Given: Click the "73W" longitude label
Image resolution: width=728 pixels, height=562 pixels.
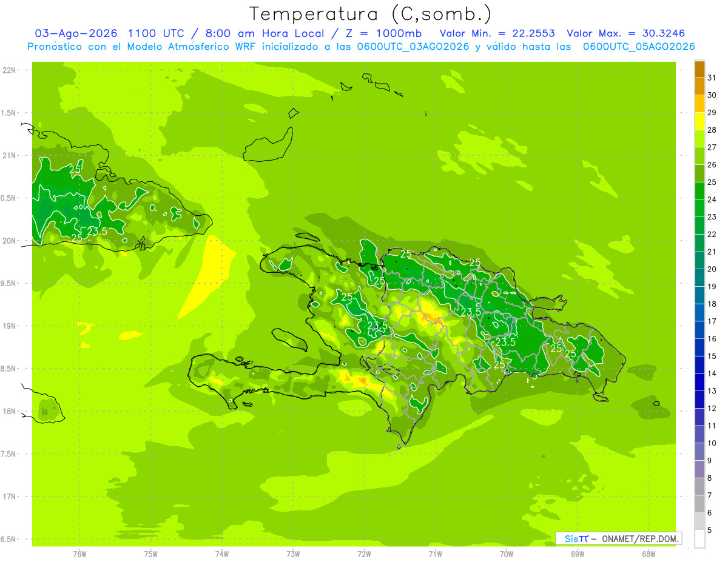Looking at the screenshot, I should [293, 554].
